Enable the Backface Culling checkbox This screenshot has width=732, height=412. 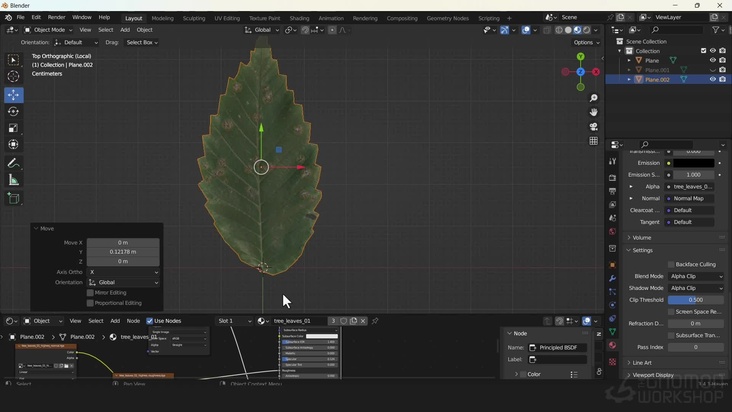point(672,264)
